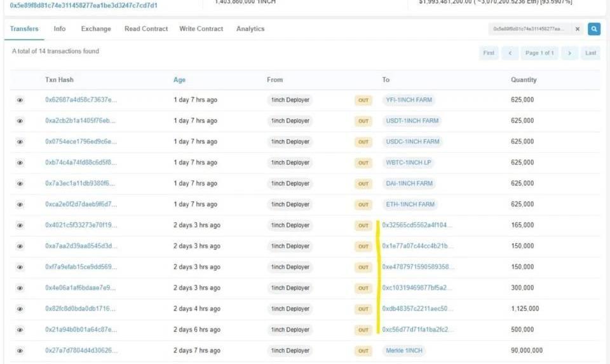The height and width of the screenshot is (364, 610).
Task: Click '2 days 6 hrs ago' age cell
Action: point(197,330)
